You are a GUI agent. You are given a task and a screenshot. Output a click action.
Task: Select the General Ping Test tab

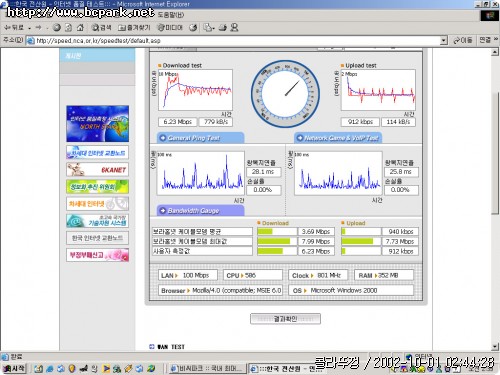200,138
